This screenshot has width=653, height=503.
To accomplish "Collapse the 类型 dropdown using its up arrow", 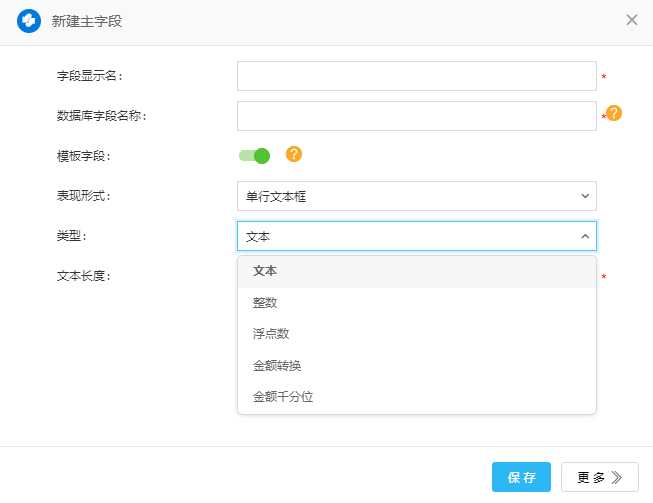I will [585, 237].
